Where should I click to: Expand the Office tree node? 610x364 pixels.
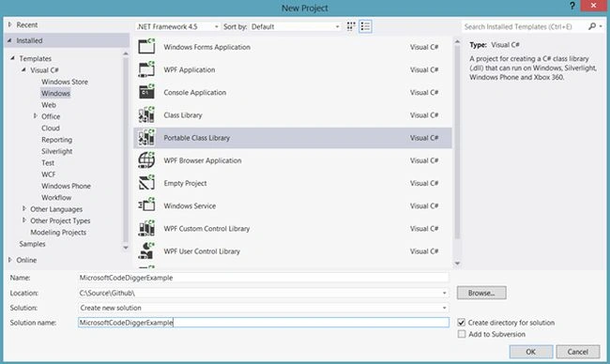click(35, 116)
